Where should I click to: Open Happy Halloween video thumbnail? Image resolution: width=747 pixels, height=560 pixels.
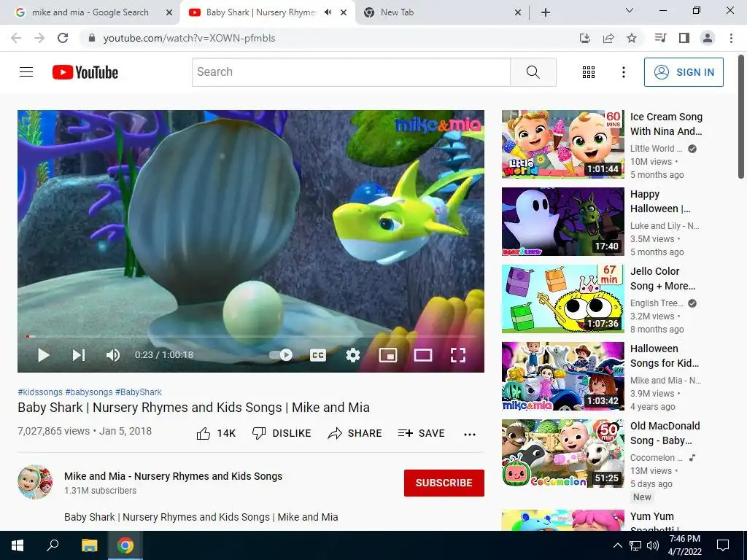coord(562,222)
